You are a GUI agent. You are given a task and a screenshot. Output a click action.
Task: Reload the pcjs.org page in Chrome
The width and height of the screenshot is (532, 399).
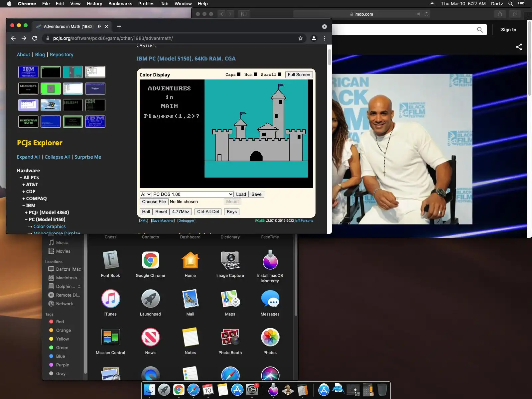(35, 38)
